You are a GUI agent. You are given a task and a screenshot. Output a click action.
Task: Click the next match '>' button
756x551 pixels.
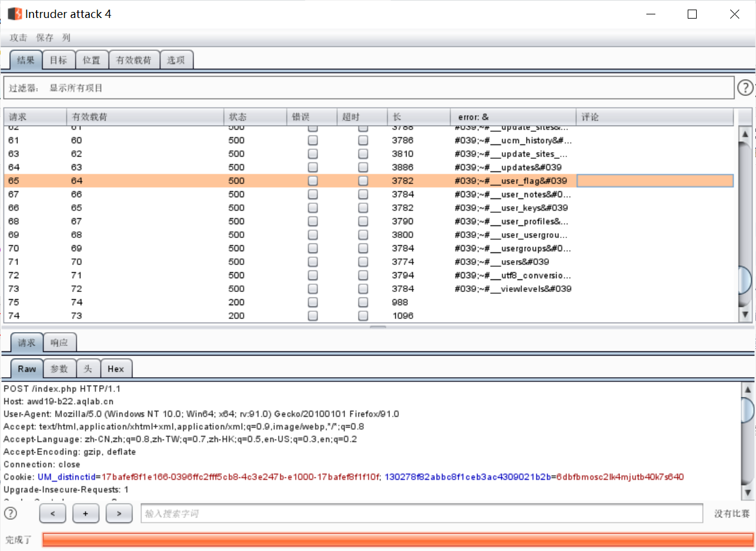(x=119, y=513)
